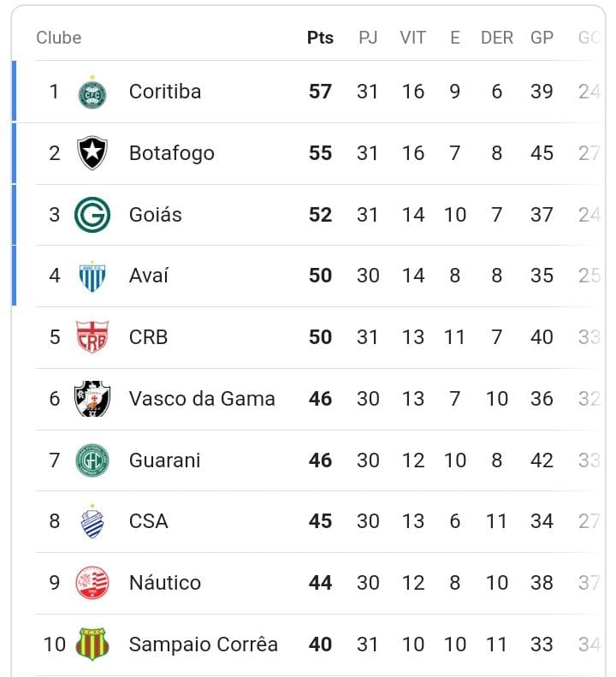Click the Botafogo star shield crest
This screenshot has width=616, height=677.
pos(92,153)
